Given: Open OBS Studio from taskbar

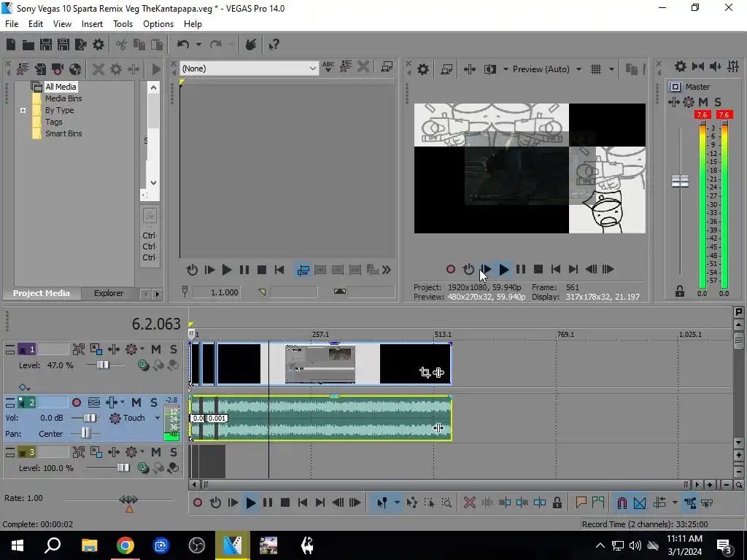Looking at the screenshot, I should [197, 545].
